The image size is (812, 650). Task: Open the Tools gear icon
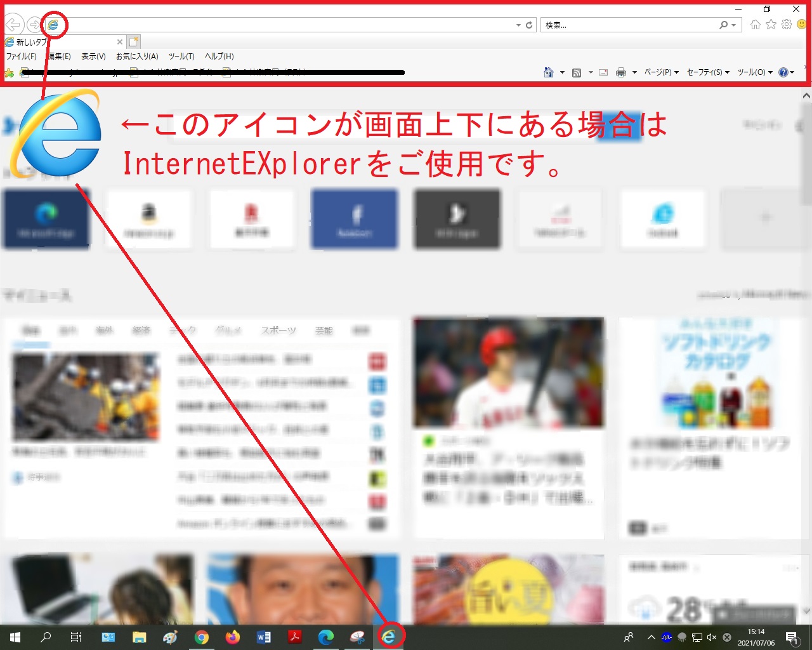coord(787,24)
